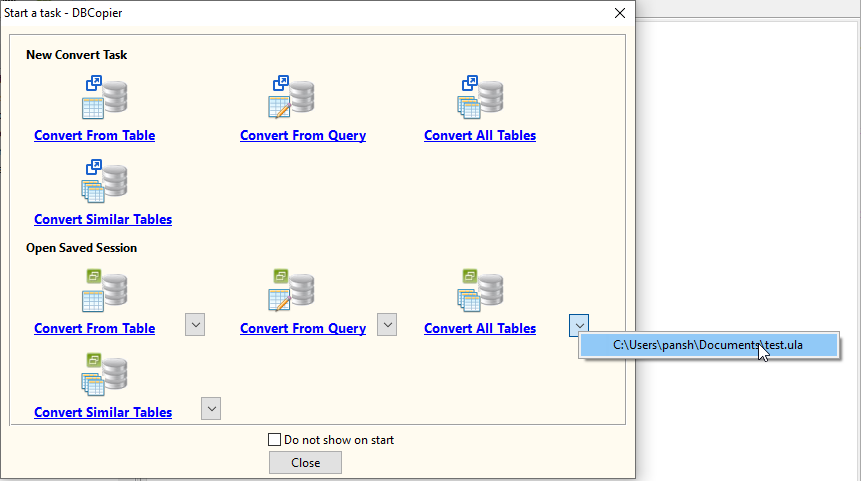Click the New Convert Similar Tables icon
861x481 pixels.
coord(104,181)
